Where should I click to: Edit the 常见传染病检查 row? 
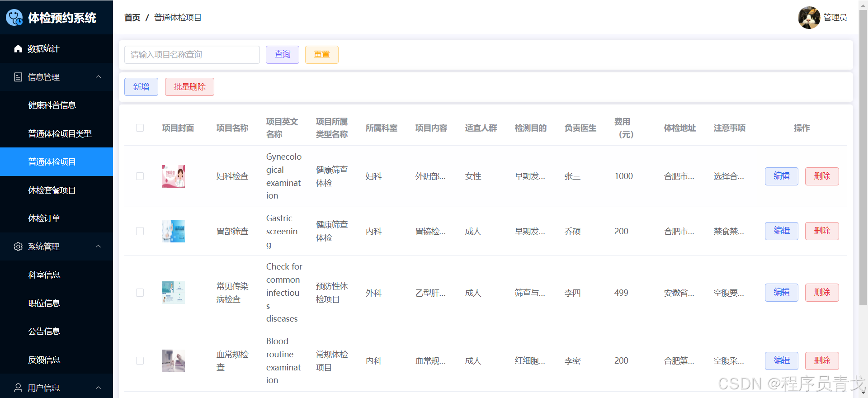click(x=782, y=293)
